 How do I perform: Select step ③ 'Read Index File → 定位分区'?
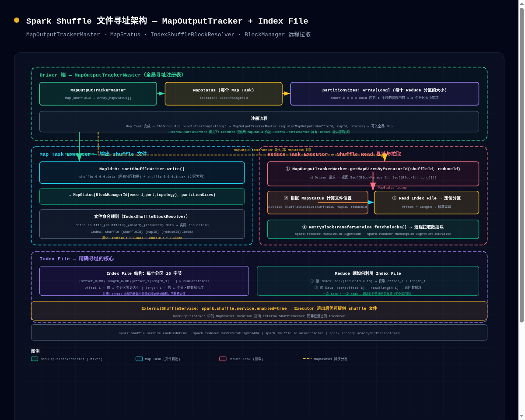pos(427,203)
